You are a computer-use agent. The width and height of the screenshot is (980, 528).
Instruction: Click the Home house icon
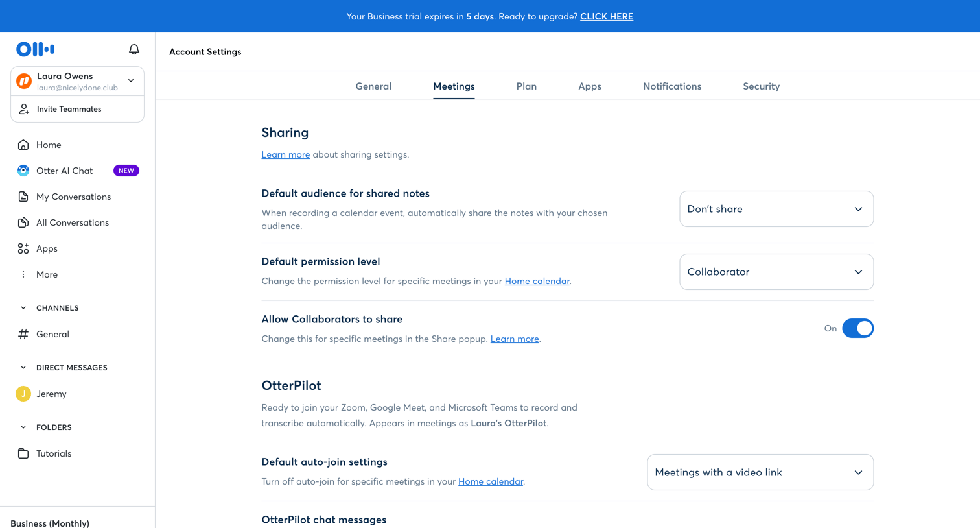coord(23,145)
